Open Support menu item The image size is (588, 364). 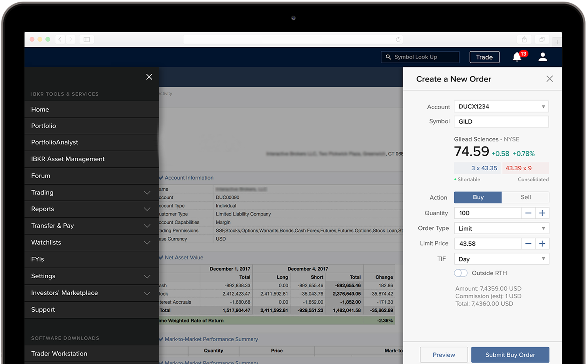click(x=92, y=310)
